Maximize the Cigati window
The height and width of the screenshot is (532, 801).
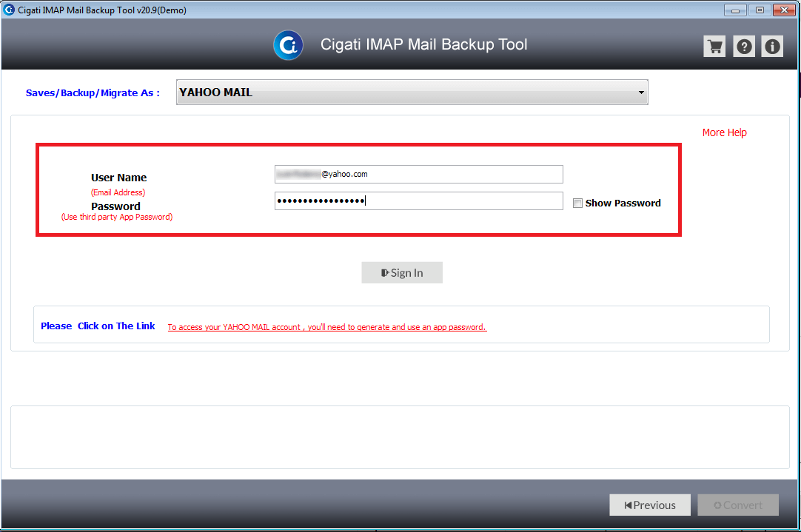tap(760, 10)
